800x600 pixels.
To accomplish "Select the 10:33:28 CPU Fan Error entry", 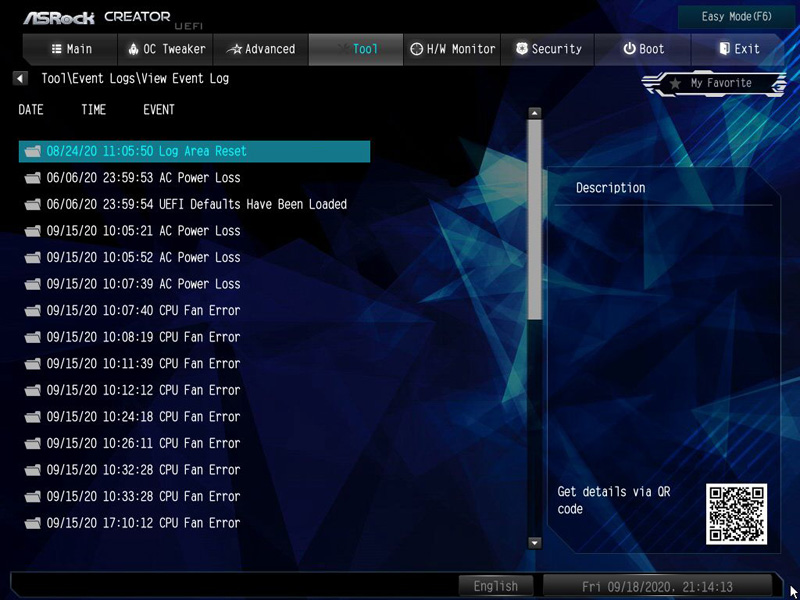I will click(194, 496).
